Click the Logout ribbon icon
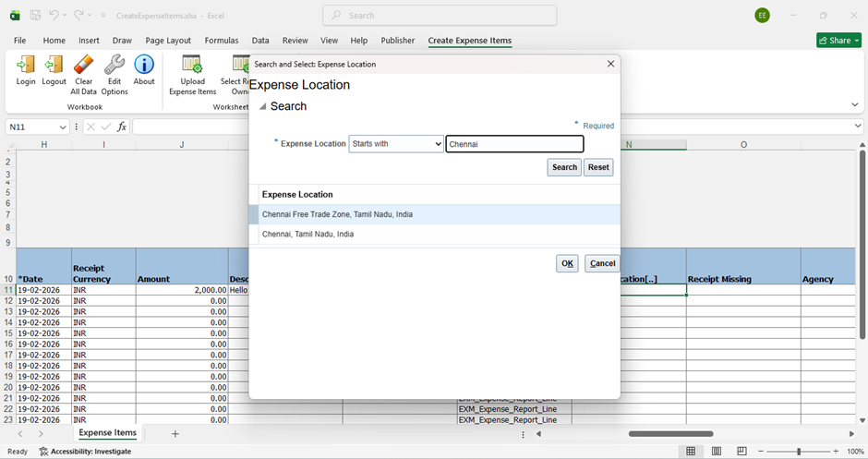 click(x=54, y=65)
